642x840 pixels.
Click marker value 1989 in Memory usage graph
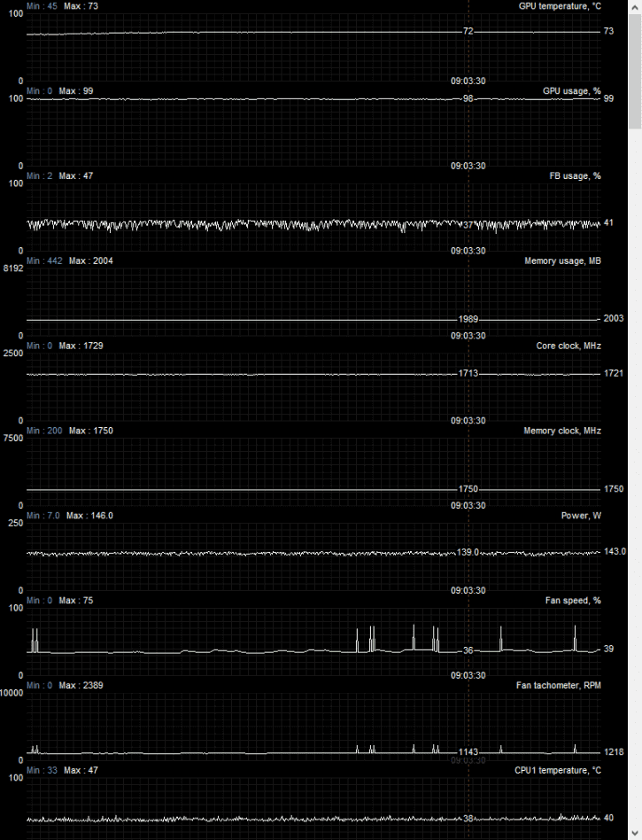pos(468,319)
